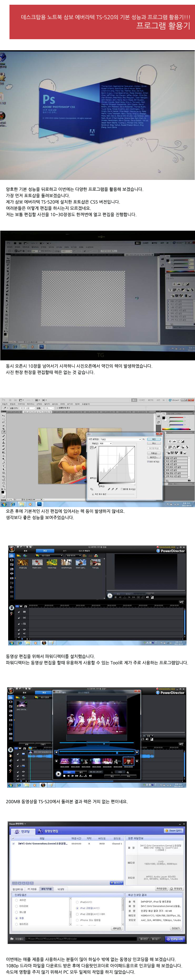195x980 pixels.
Task: Toggle select-all checkbox in PotEncoder file list header
Action: pos(13,838)
